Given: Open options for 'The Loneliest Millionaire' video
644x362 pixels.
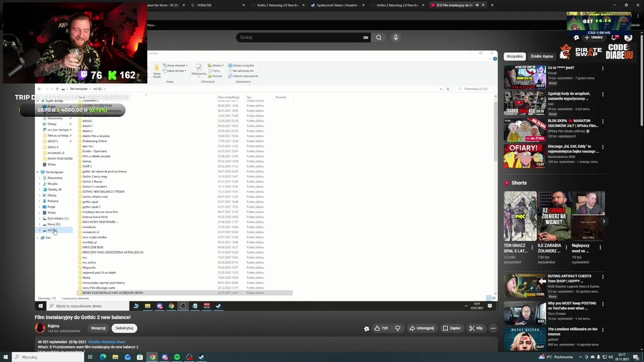Looking at the screenshot, I should [x=603, y=330].
